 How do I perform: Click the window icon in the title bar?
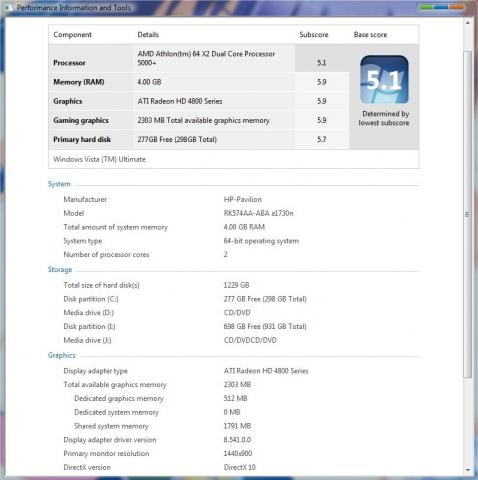[x=8, y=7]
